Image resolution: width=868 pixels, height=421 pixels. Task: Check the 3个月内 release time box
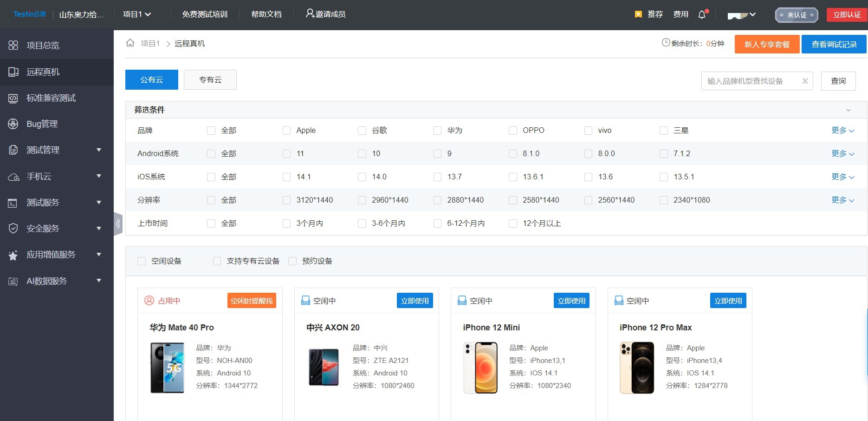[x=286, y=224]
